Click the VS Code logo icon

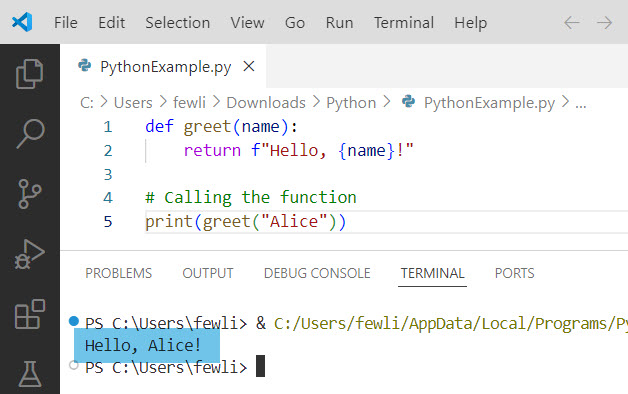(x=22, y=22)
